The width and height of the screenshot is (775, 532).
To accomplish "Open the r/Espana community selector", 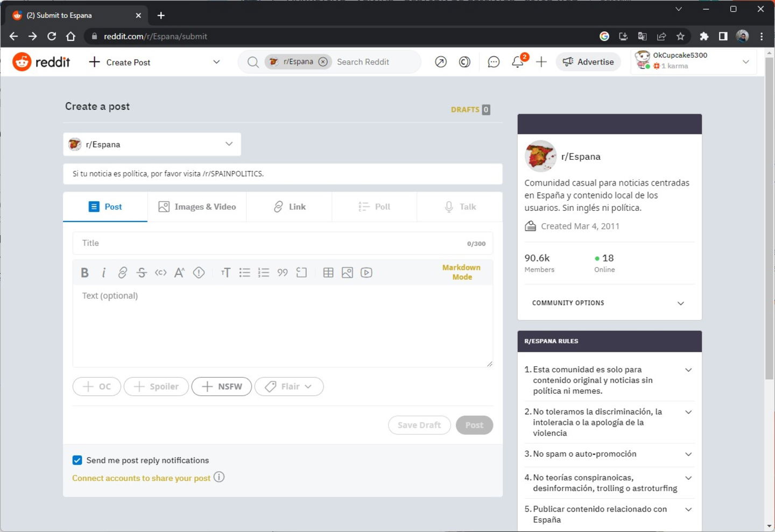I will point(152,144).
